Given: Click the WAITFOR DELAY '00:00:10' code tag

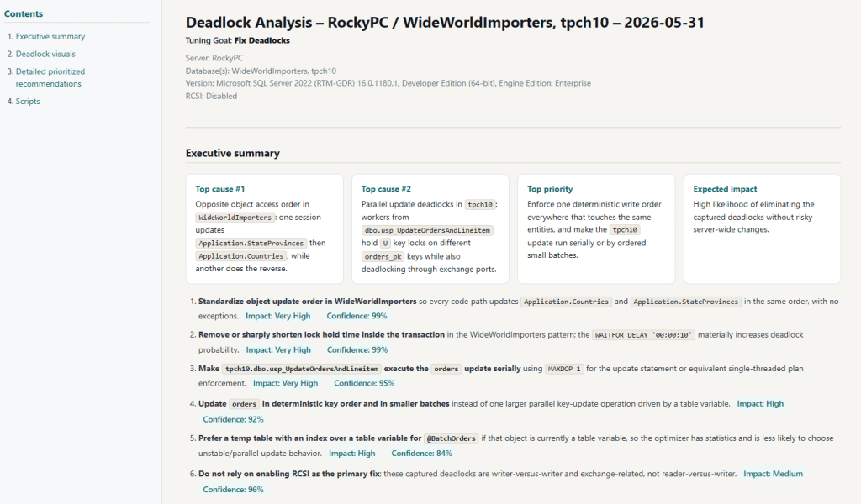Looking at the screenshot, I should 643,334.
